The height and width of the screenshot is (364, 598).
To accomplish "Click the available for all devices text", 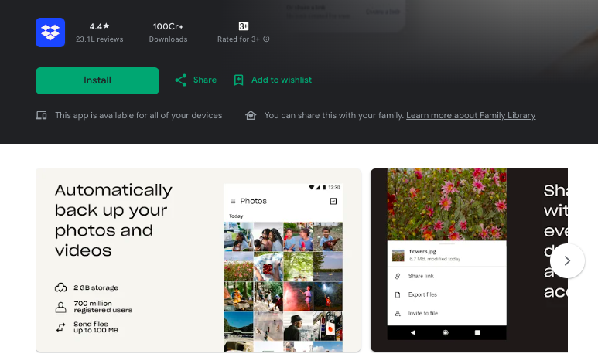I will pyautogui.click(x=138, y=115).
